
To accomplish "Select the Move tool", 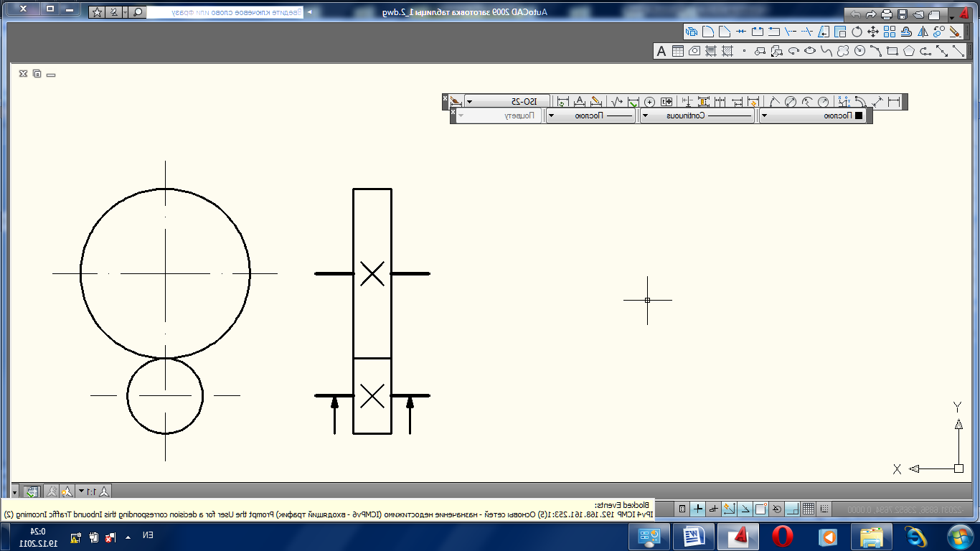I will click(873, 32).
